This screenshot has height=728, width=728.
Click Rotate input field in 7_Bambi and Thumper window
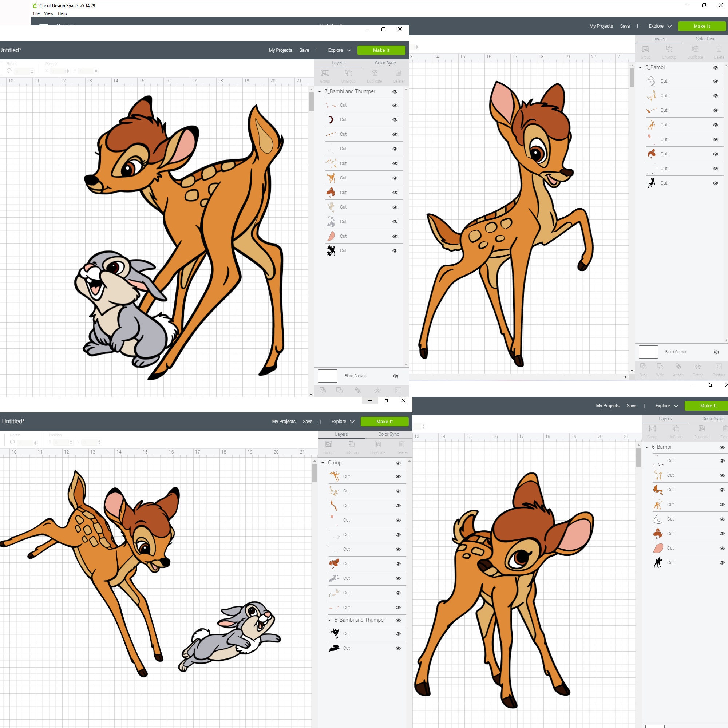(x=24, y=71)
